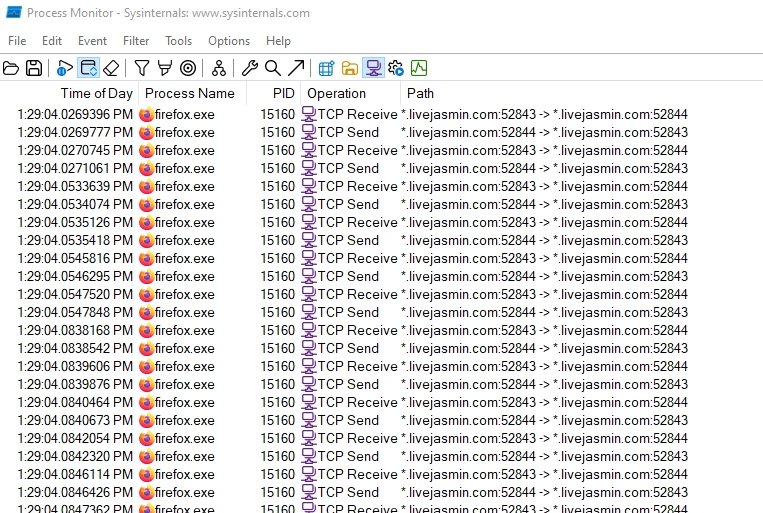Click the Save toolbar icon
This screenshot has width=763, height=513.
click(34, 68)
